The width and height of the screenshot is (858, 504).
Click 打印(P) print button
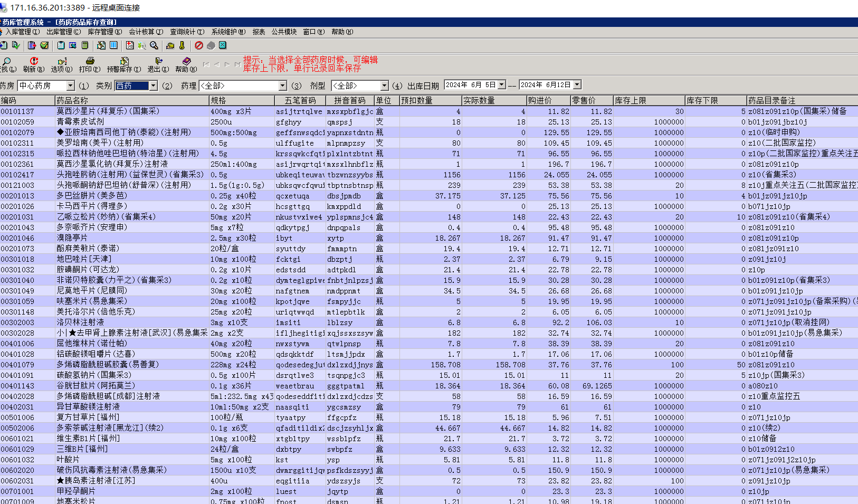[90, 64]
